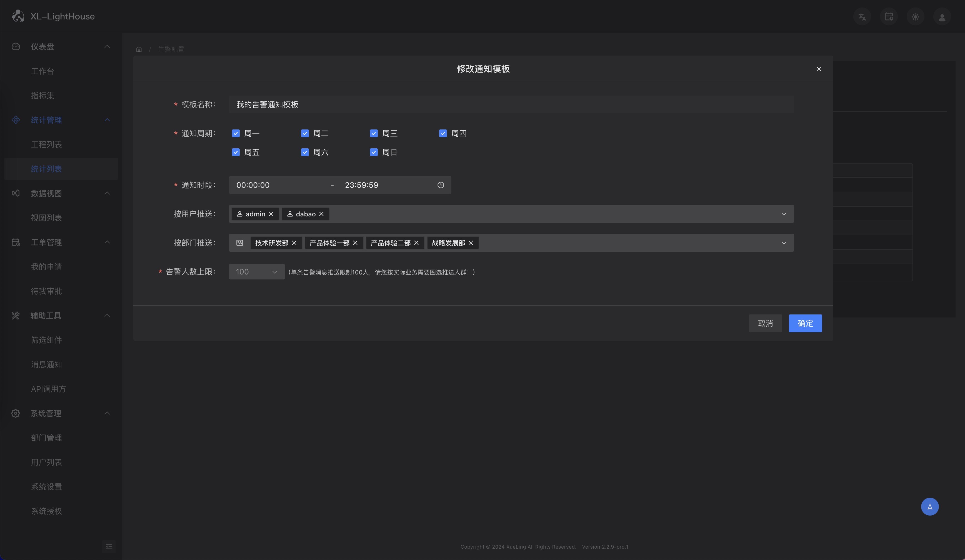The image size is (965, 560).
Task: Collapse the 仪表盘 menu chevron
Action: click(107, 46)
